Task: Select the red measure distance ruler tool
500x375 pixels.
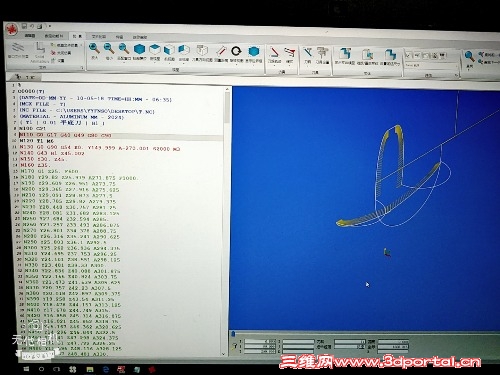Action: (221, 51)
